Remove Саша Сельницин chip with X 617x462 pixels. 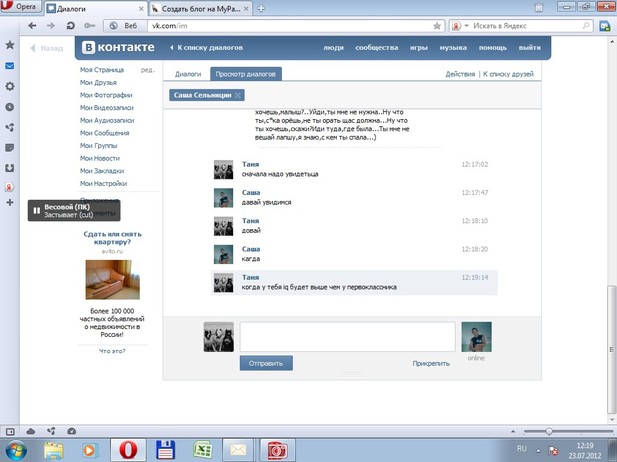click(x=238, y=95)
